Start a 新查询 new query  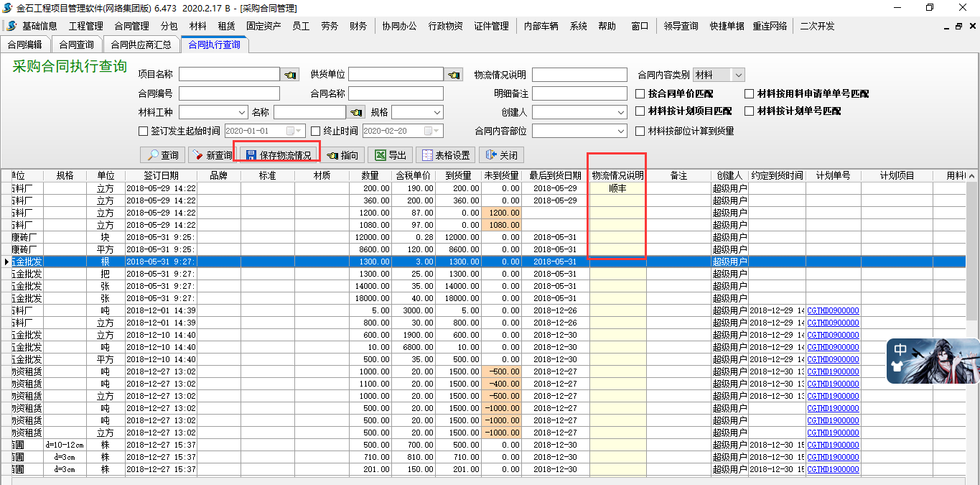click(x=211, y=155)
